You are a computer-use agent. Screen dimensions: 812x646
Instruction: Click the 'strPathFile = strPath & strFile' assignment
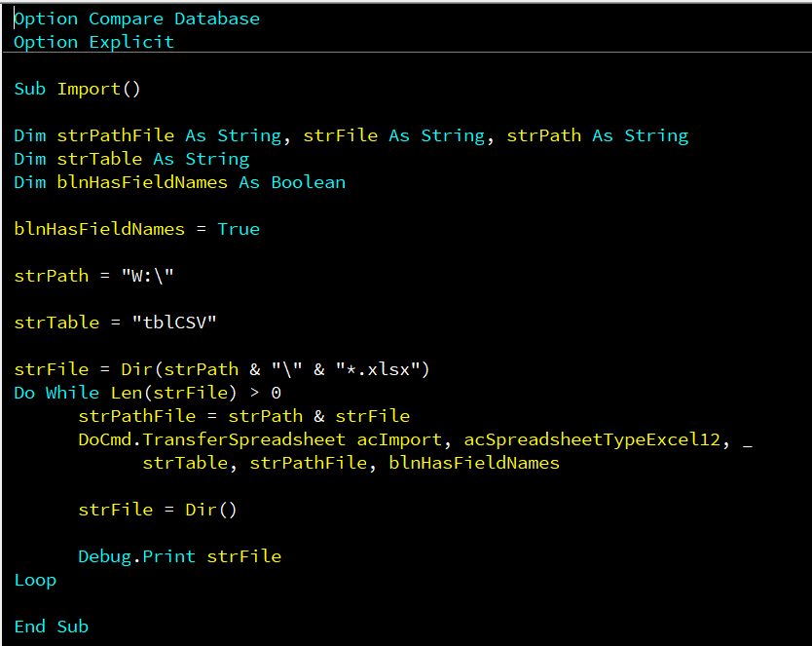coord(243,416)
